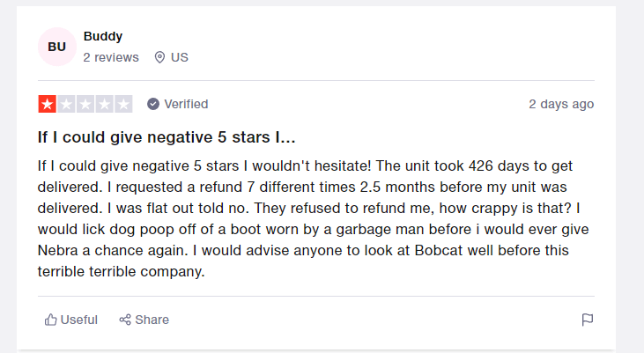
Task: Mark review as Useful via its label
Action: (79, 320)
